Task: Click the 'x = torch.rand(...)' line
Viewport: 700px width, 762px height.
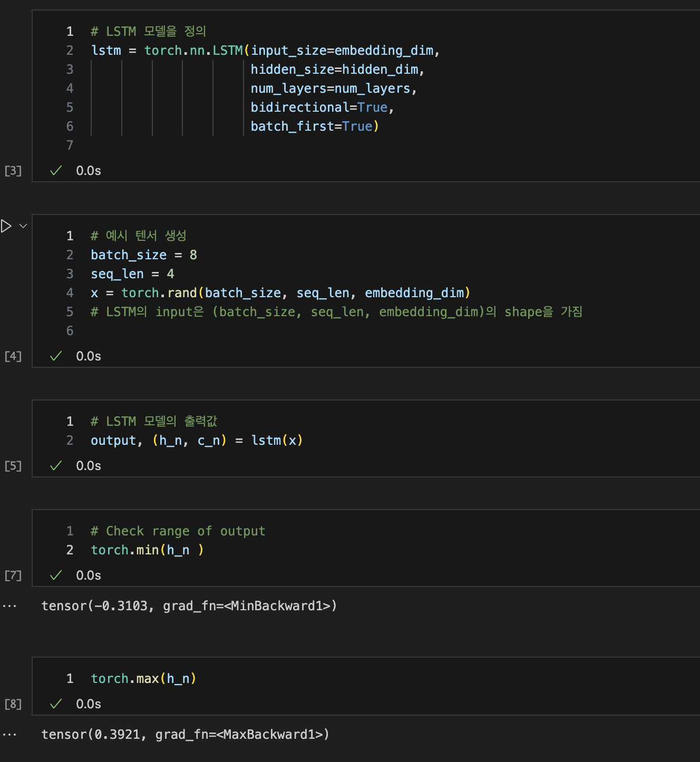Action: coord(280,293)
